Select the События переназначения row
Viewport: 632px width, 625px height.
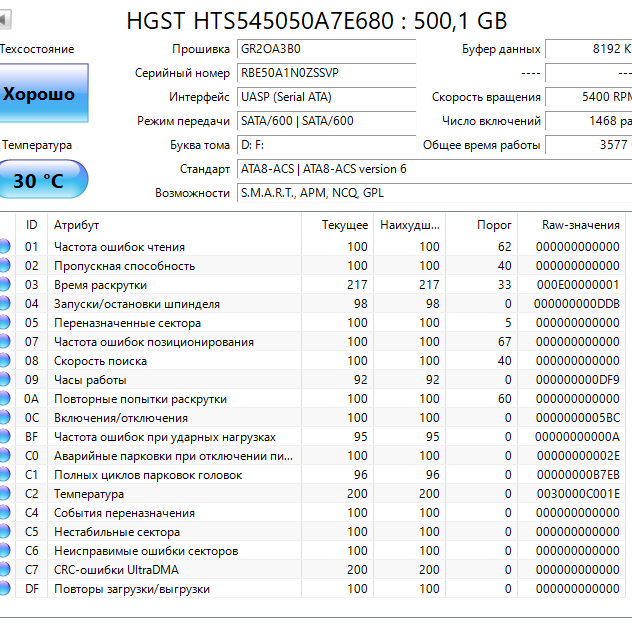pyautogui.click(x=312, y=513)
